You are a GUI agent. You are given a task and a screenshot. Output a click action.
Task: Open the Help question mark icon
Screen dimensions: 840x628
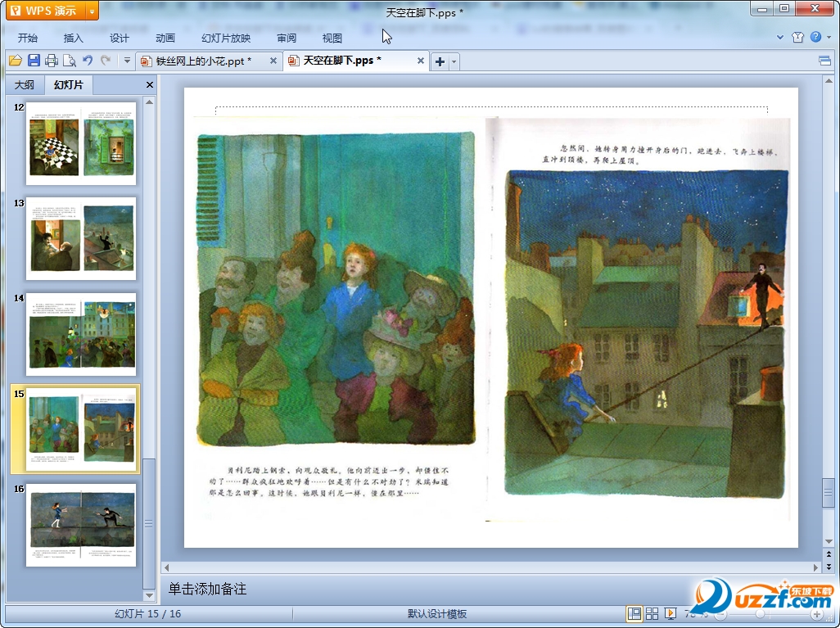click(x=815, y=37)
